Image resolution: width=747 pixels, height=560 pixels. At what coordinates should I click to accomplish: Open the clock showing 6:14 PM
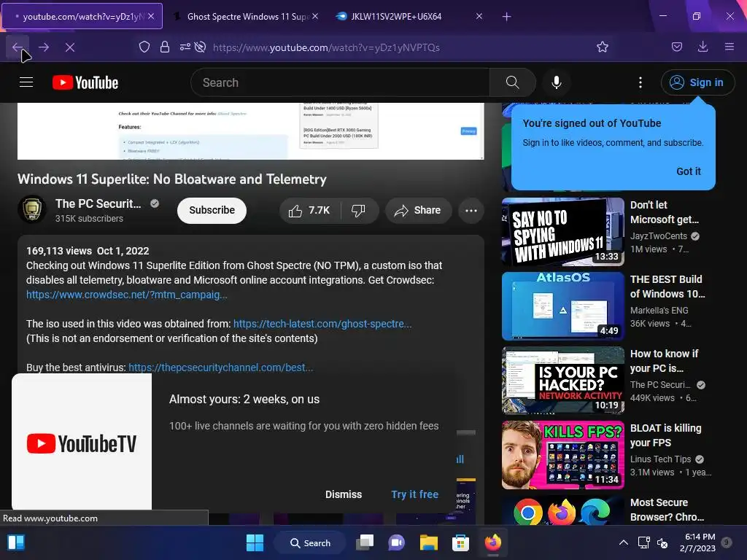pyautogui.click(x=697, y=542)
